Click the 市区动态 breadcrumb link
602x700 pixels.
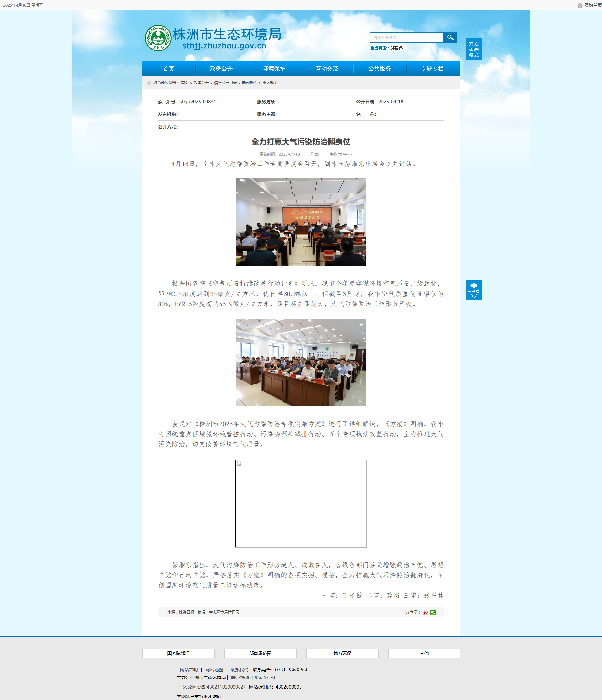[270, 83]
